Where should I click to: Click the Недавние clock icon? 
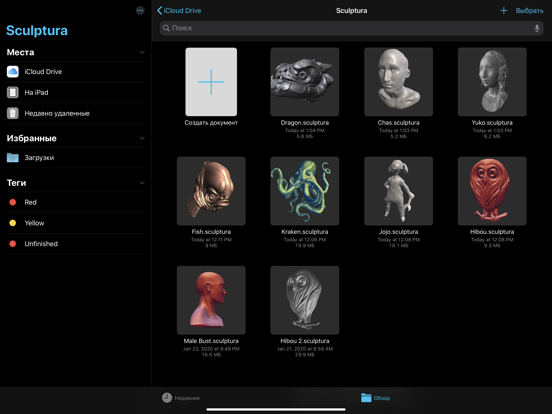(167, 398)
